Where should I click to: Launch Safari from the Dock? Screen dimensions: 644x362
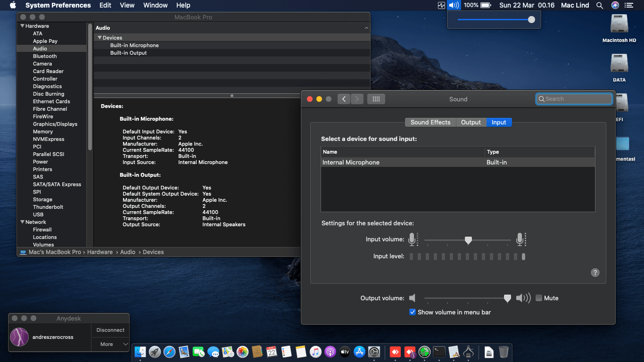coord(169,352)
